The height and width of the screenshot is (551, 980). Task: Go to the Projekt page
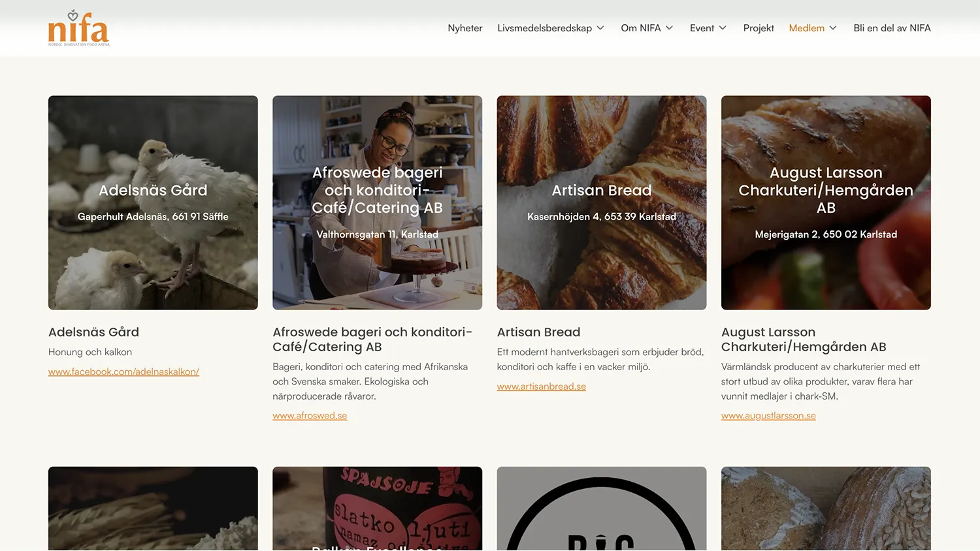[x=759, y=28]
